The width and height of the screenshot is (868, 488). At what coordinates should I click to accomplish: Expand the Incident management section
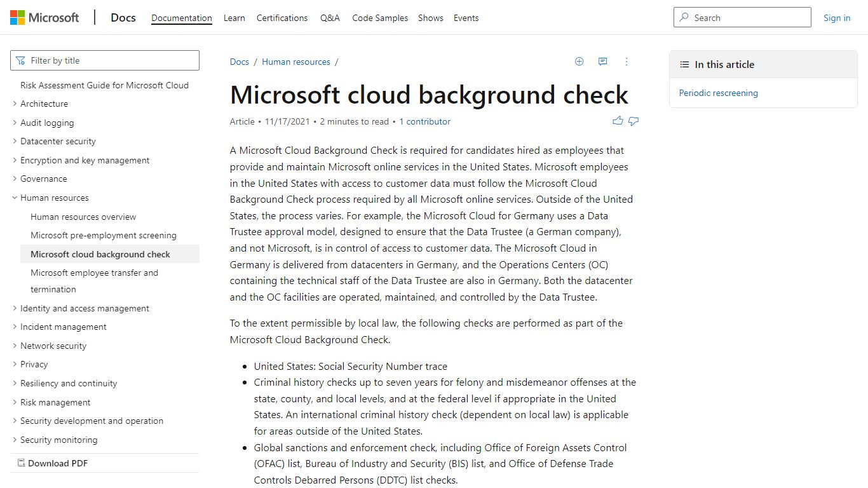pyautogui.click(x=15, y=327)
